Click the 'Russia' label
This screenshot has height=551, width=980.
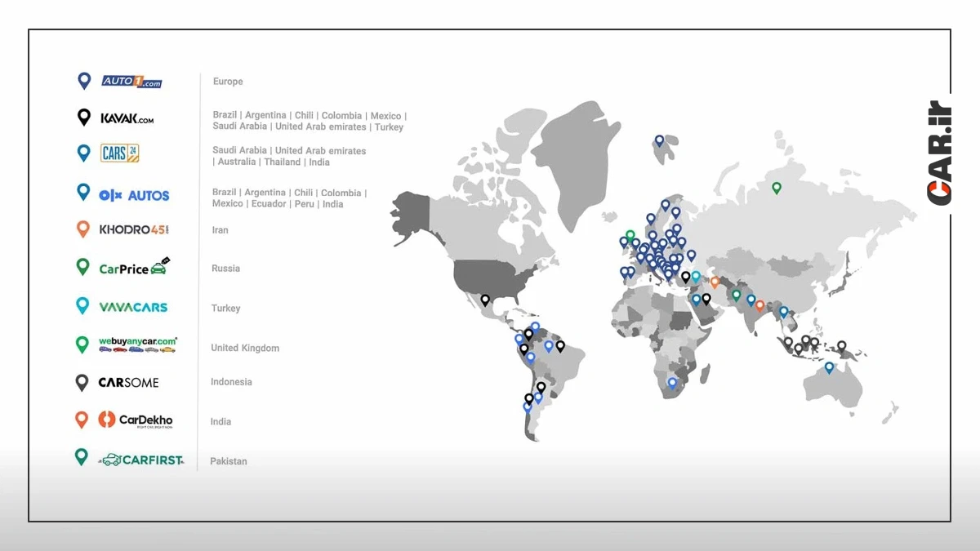pos(226,269)
